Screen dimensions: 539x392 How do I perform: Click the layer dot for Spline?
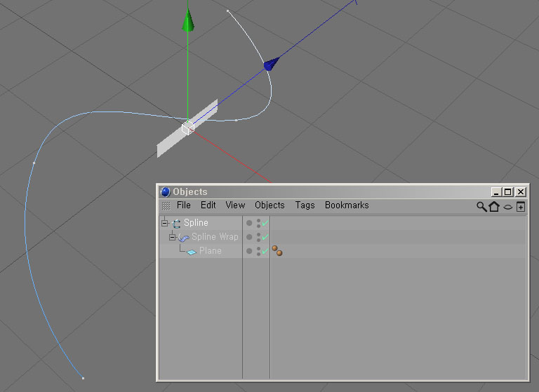point(249,223)
